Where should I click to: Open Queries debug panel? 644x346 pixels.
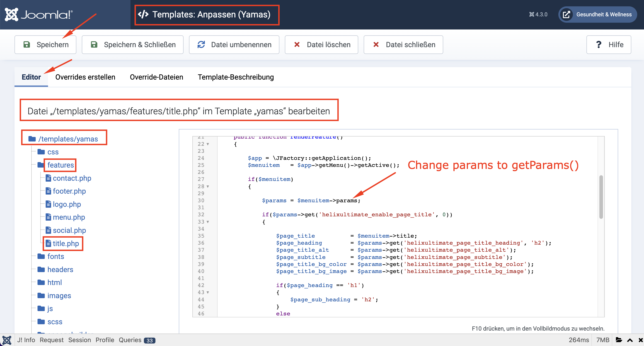137,340
